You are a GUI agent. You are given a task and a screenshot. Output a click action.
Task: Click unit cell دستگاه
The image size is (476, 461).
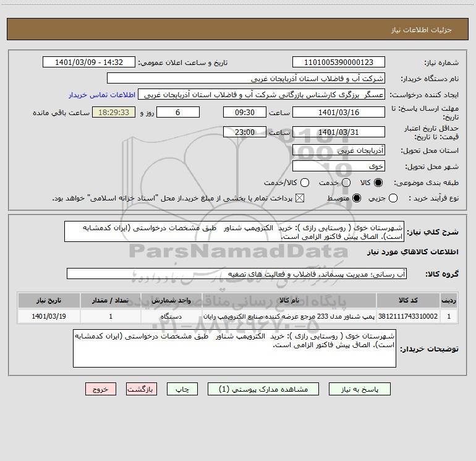click(x=171, y=316)
